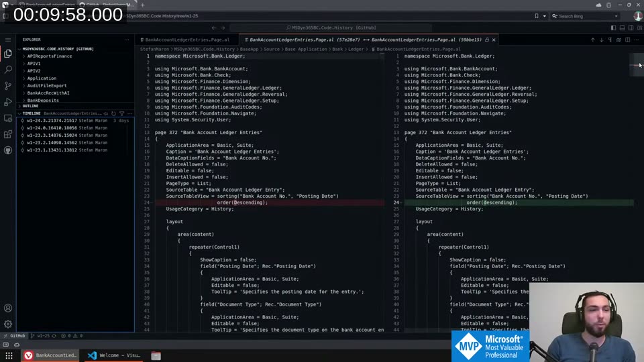The image size is (644, 362).
Task: Open the Extensions view
Action: 8,134
